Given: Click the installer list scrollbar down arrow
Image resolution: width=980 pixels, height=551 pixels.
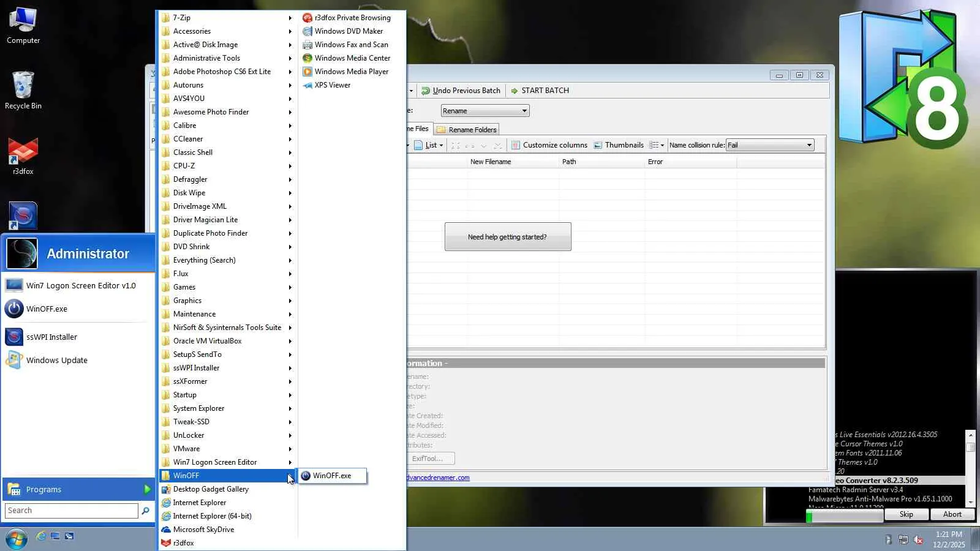Looking at the screenshot, I should [x=970, y=502].
